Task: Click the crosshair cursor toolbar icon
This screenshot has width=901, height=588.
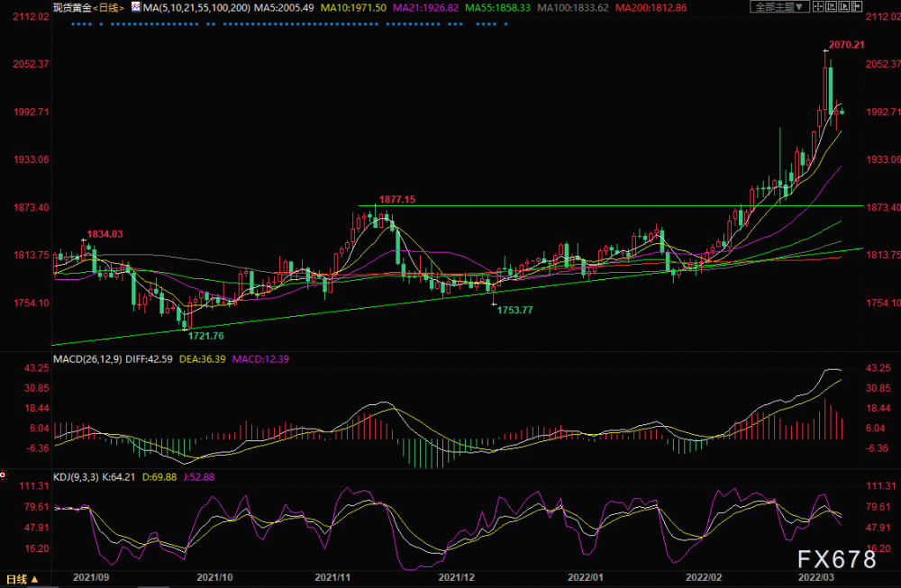Action: pyautogui.click(x=818, y=6)
